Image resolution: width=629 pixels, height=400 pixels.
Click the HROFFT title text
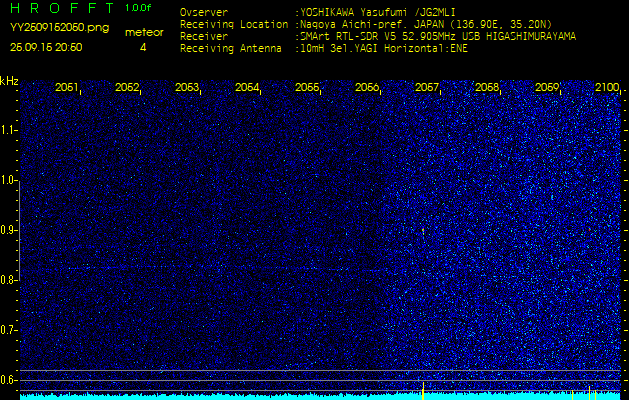62,8
